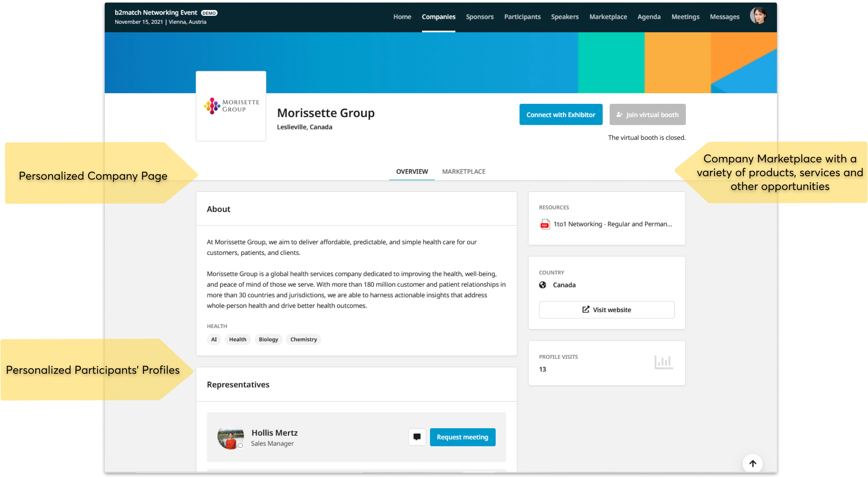Click 'November 15, 2021 | Vienna, Austria' text
Image resolution: width=868 pixels, height=478 pixels.
(160, 22)
